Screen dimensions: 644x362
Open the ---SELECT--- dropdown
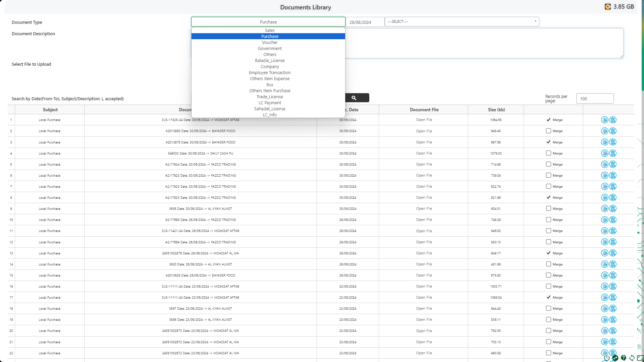pyautogui.click(x=461, y=21)
